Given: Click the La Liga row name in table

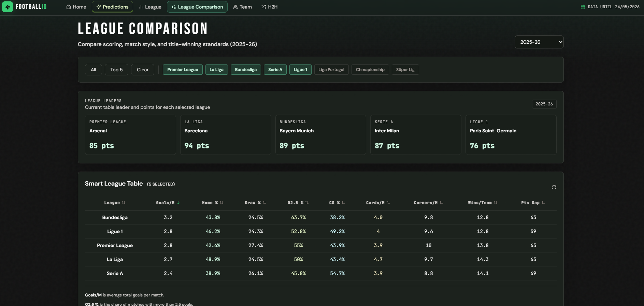Looking at the screenshot, I should pos(115,259).
